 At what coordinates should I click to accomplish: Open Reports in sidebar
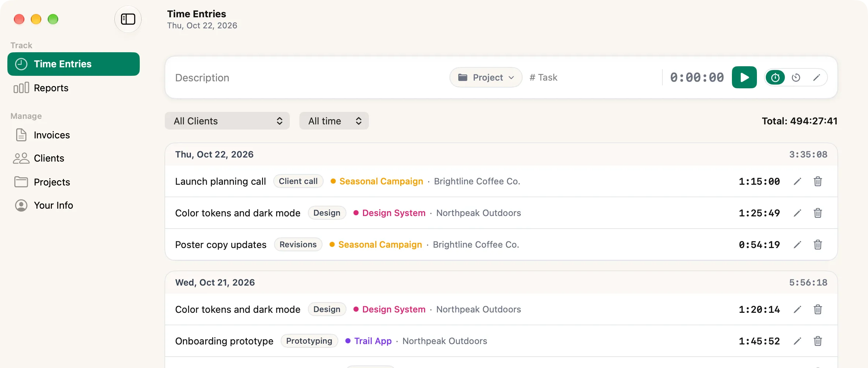pos(74,88)
